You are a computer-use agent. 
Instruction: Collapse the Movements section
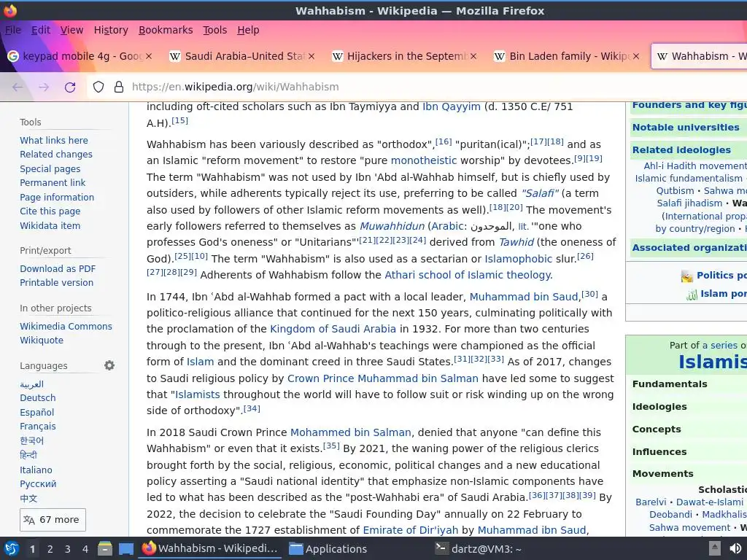(662, 474)
